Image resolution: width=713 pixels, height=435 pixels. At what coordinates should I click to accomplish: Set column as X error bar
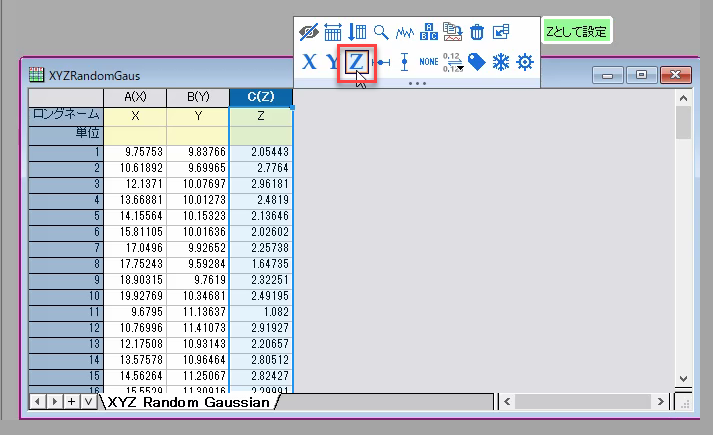click(x=381, y=62)
